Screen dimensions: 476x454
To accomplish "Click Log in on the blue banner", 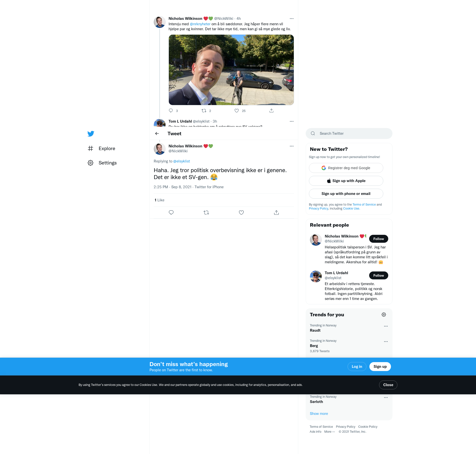I will coord(357,367).
